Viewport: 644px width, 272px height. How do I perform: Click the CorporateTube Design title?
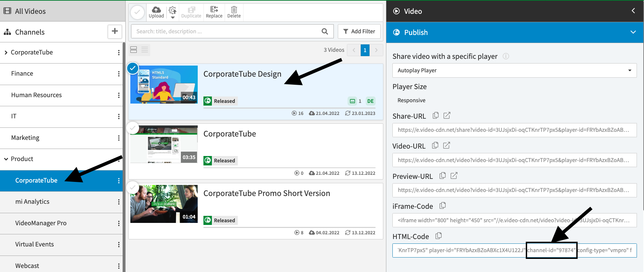click(x=242, y=74)
